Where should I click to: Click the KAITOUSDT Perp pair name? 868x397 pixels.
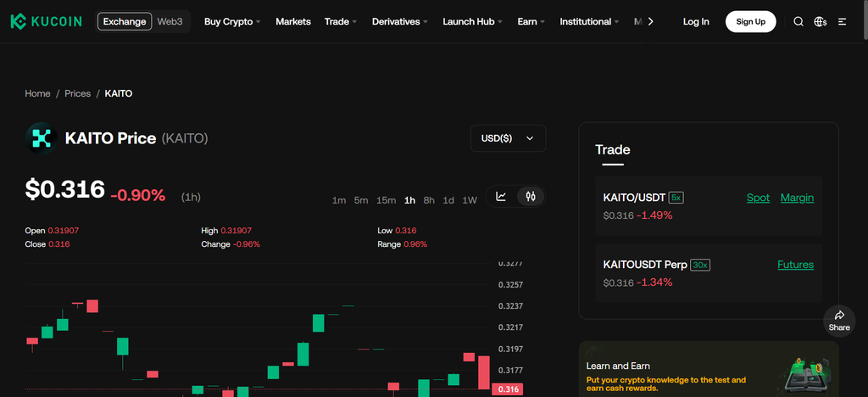pyautogui.click(x=645, y=265)
